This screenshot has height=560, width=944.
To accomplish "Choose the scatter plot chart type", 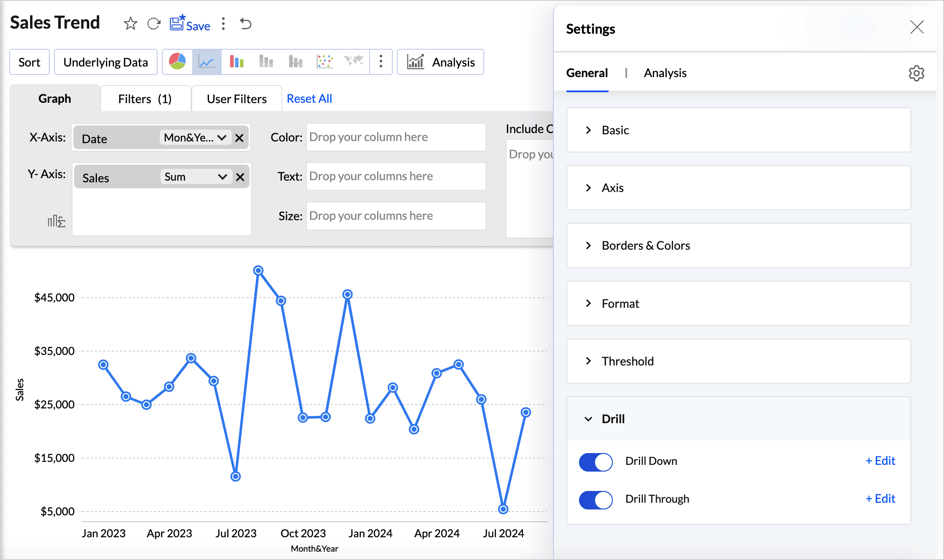I will (324, 61).
